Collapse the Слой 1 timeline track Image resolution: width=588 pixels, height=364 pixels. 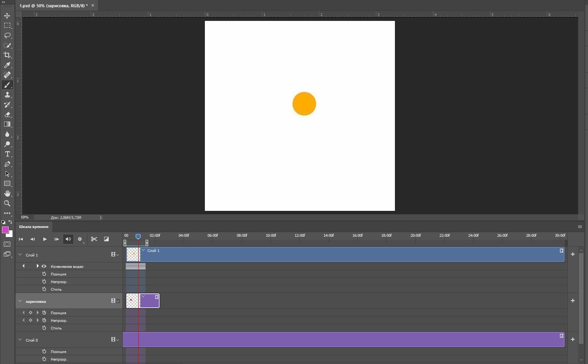(20, 255)
